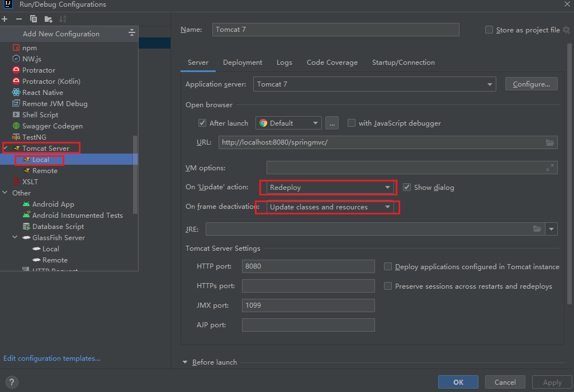This screenshot has width=574, height=392.
Task: Open the Application server dropdown
Action: 374,84
